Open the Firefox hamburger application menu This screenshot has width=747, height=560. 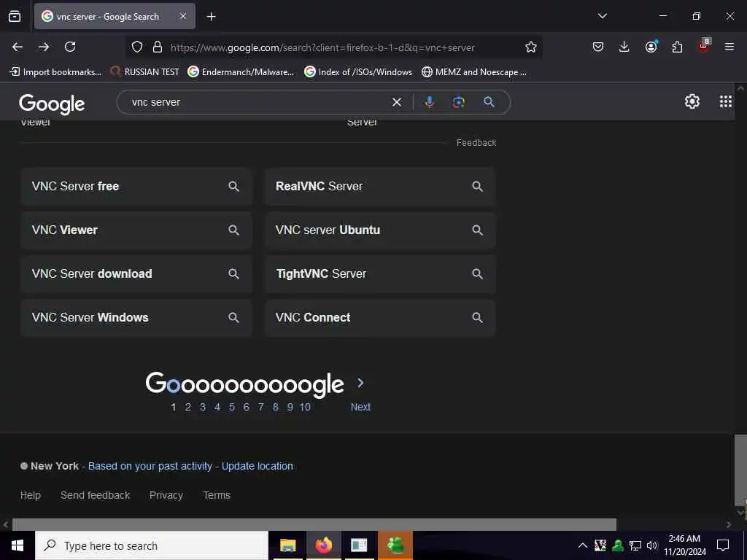tap(729, 47)
